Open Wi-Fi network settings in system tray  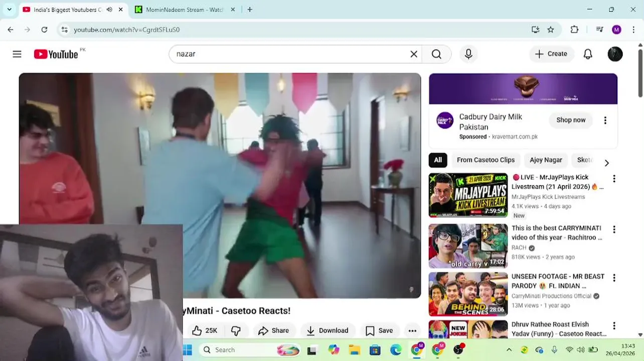pyautogui.click(x=569, y=350)
